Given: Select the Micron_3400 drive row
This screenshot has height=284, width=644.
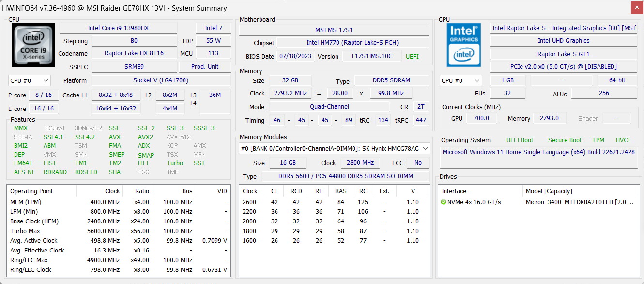Looking at the screenshot, I should tap(579, 202).
